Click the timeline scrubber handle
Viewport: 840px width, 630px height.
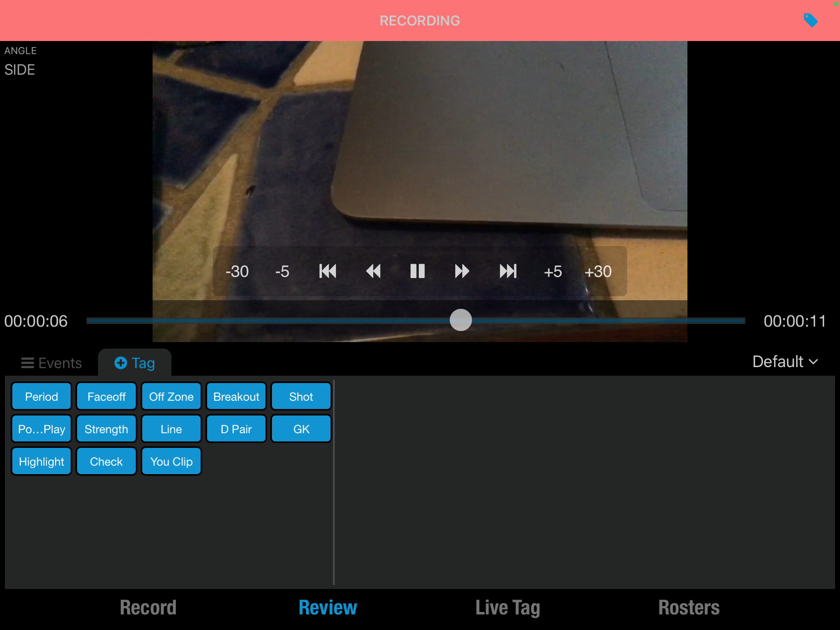[x=461, y=320]
